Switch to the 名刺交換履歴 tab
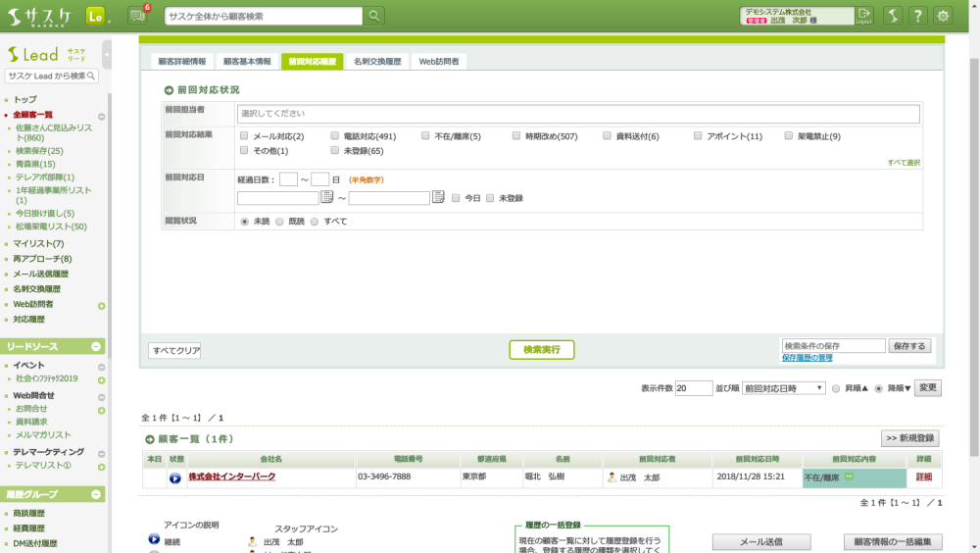Screen dimensions: 980x553 (x=377, y=61)
